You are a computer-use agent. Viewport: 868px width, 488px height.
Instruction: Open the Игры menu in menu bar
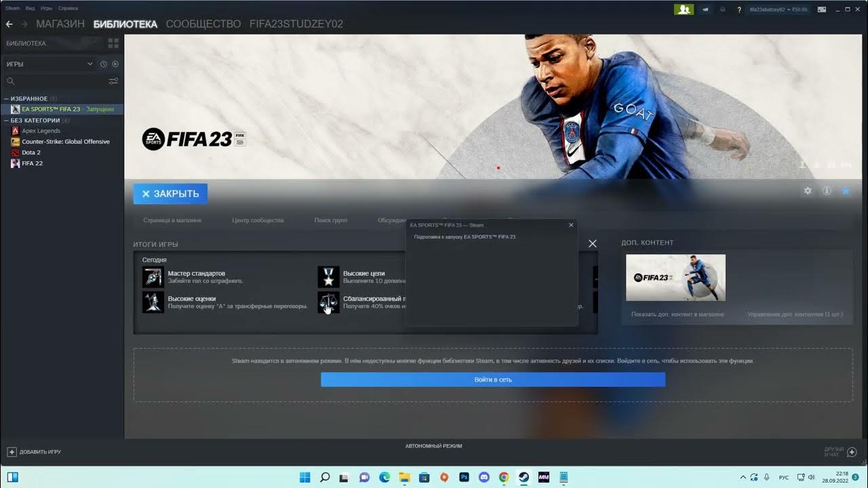[x=47, y=8]
